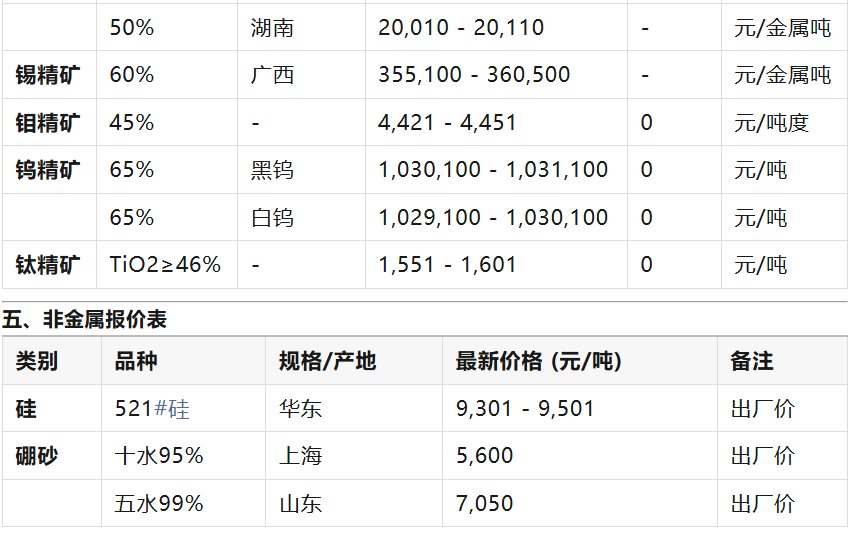Click the 五水99% borax variety cell
850x533 pixels.
coord(159,503)
